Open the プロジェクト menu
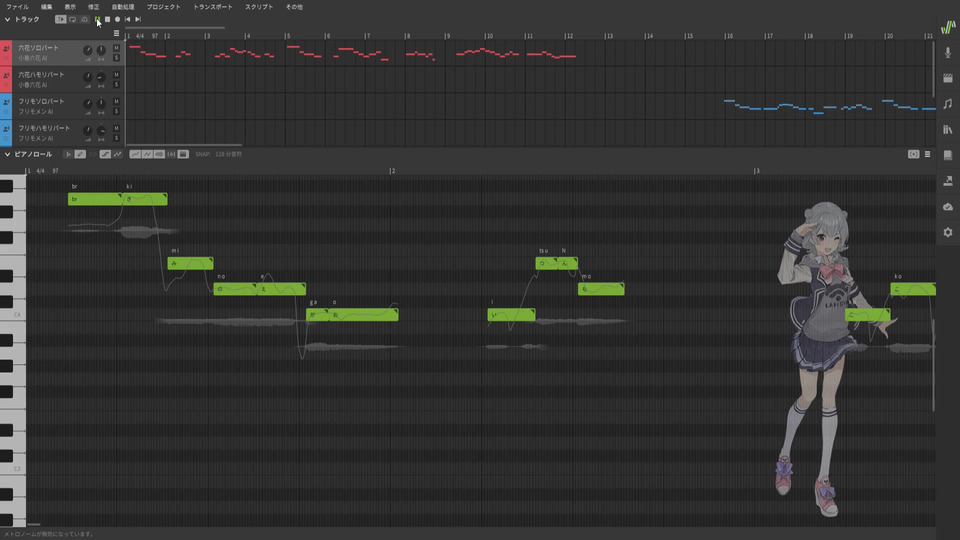 163,7
